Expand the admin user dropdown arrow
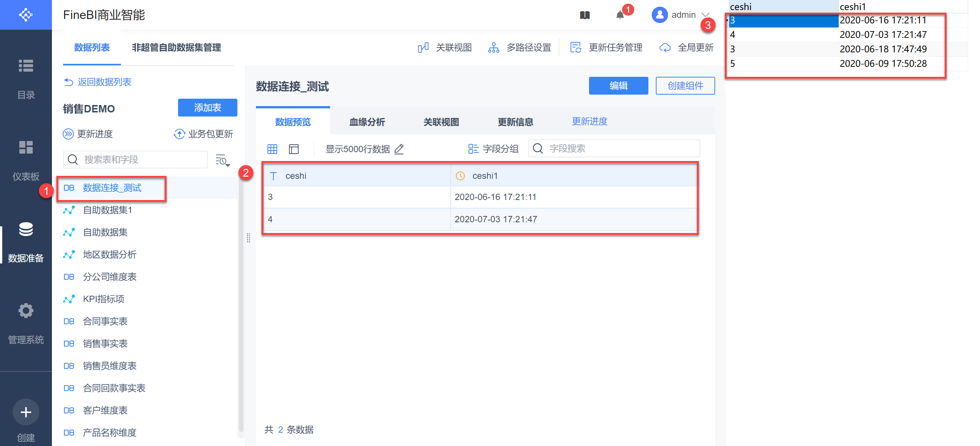The image size is (980, 446). tap(706, 15)
